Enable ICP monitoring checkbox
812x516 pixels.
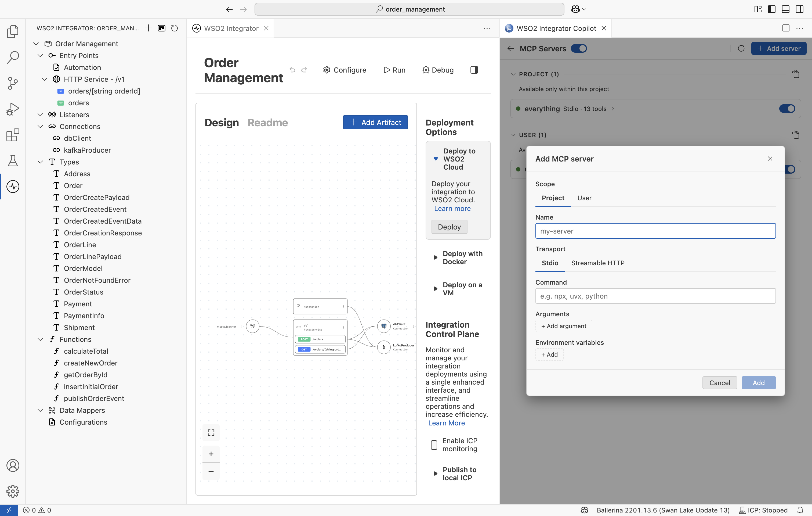434,445
